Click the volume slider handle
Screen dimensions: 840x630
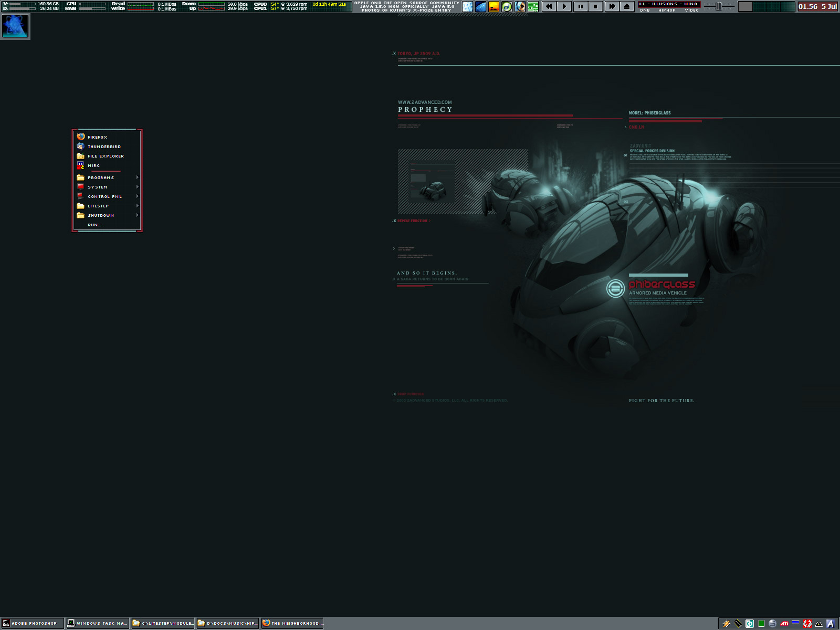pos(718,6)
